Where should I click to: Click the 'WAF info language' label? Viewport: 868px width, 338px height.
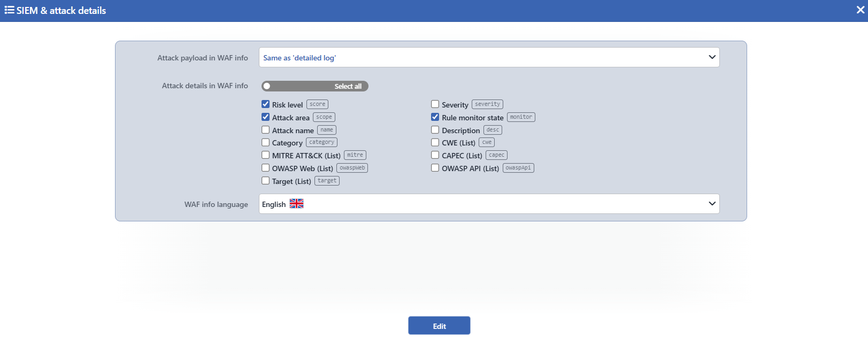tap(216, 204)
